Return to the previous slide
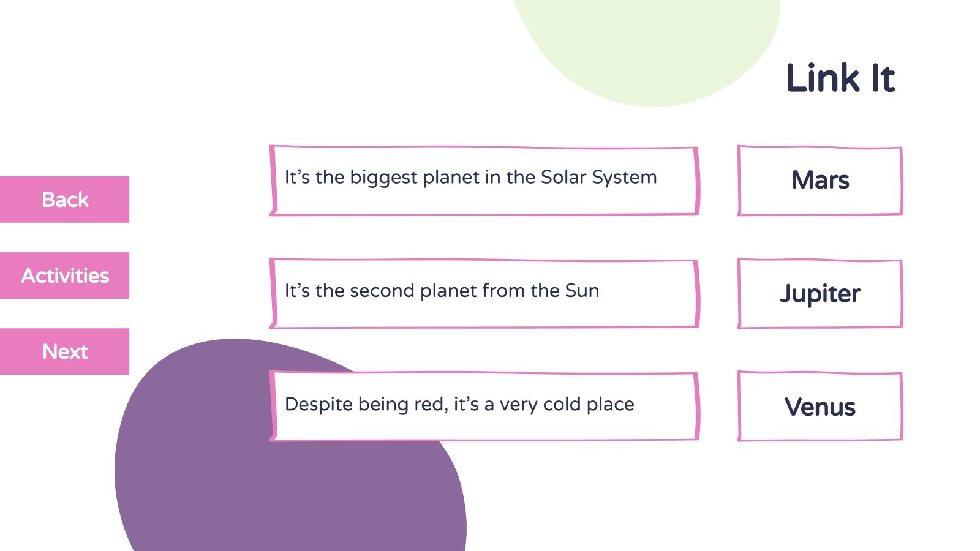 tap(64, 200)
